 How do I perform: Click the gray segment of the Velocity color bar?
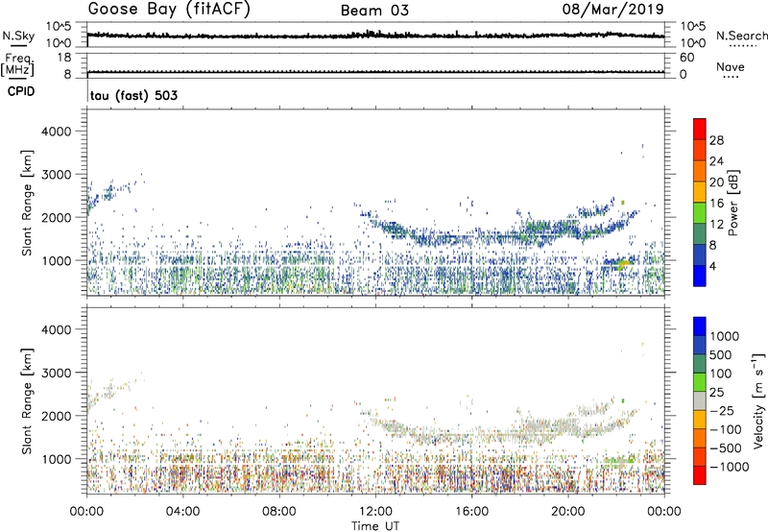(x=700, y=401)
